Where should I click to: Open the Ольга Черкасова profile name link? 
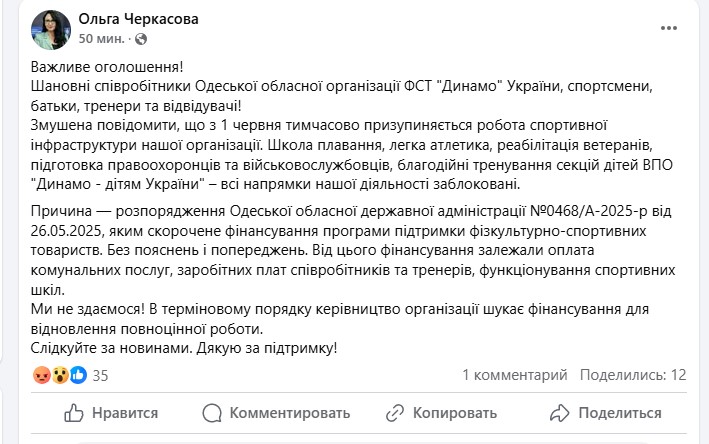coord(137,19)
